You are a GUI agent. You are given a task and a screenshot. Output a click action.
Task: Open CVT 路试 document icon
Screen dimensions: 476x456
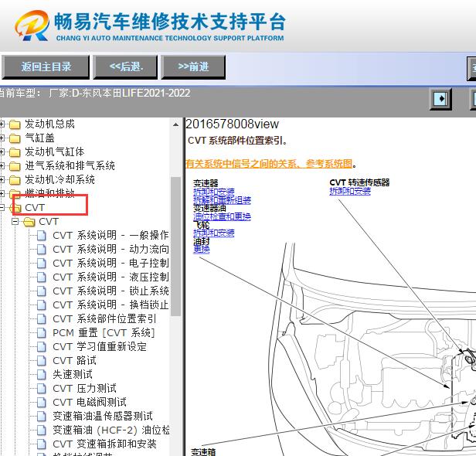pos(42,361)
